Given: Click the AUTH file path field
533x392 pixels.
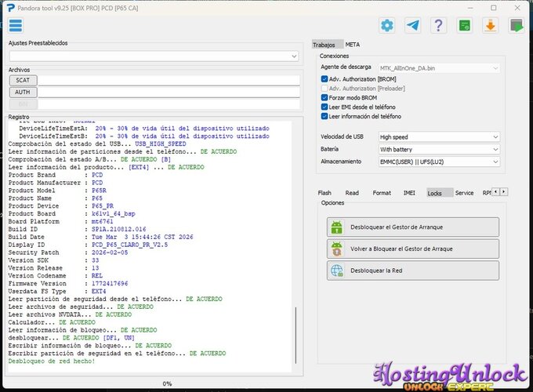Looking at the screenshot, I should pos(169,93).
